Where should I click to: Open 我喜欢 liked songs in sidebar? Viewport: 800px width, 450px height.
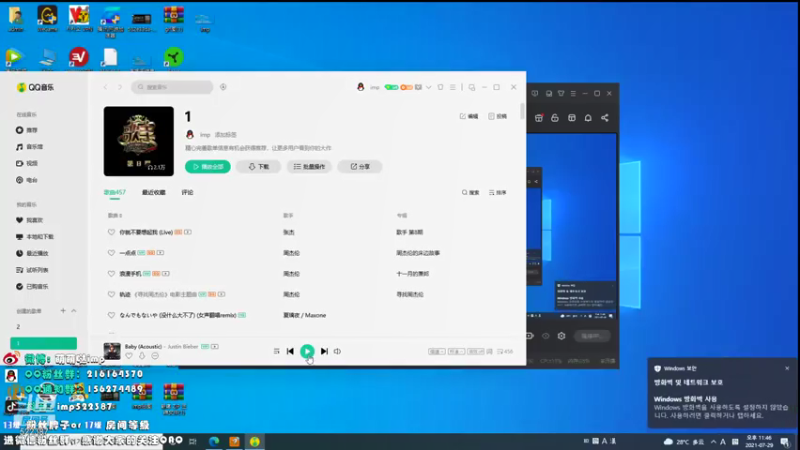[x=30, y=220]
